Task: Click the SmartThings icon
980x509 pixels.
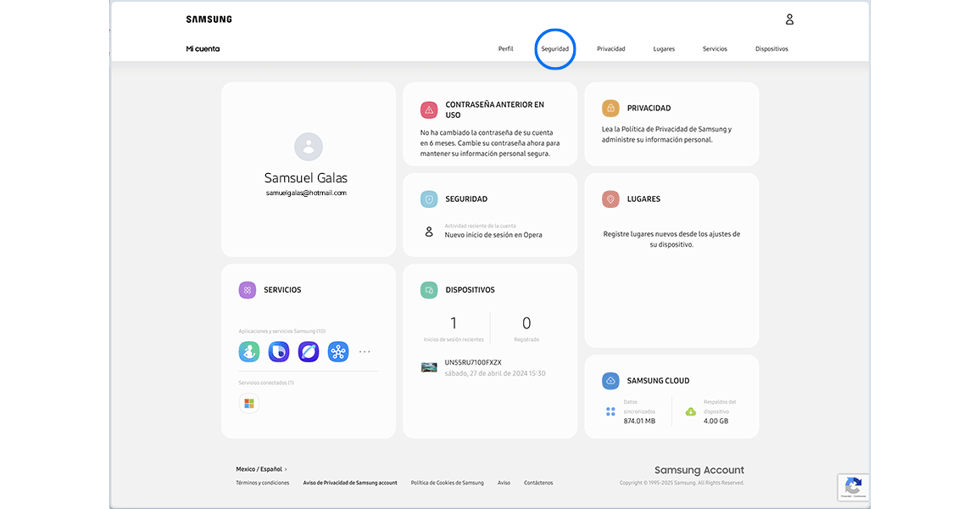Action: pyautogui.click(x=338, y=351)
